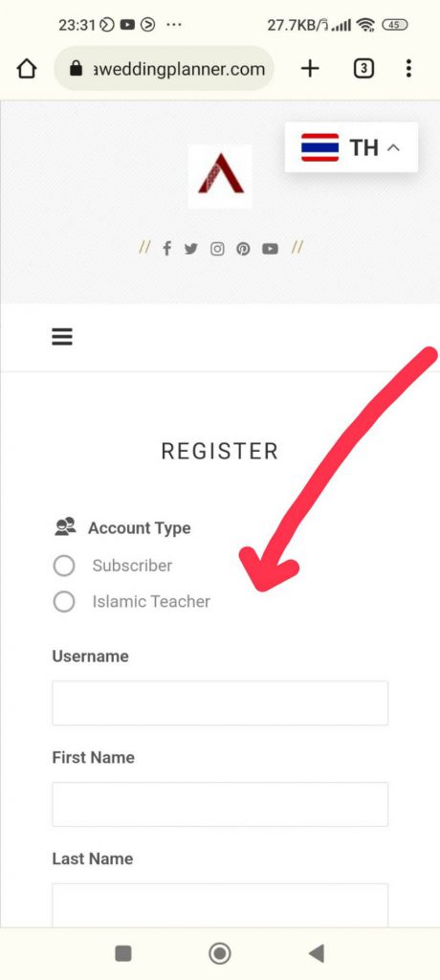
Task: Select the Subscriber account type
Action: coord(64,566)
